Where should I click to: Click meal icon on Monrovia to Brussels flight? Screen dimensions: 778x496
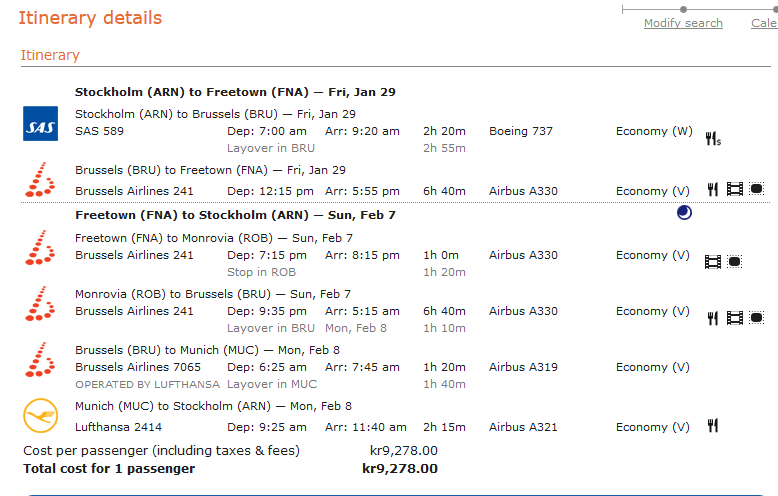pos(713,318)
